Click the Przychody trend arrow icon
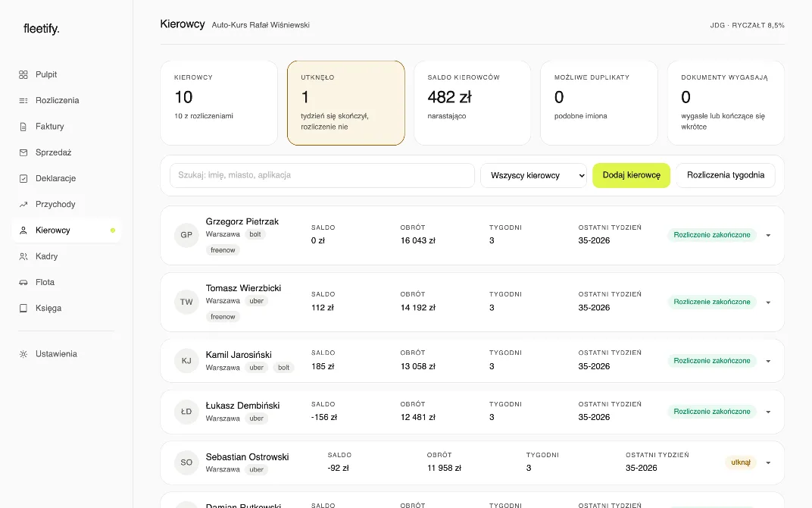Image resolution: width=812 pixels, height=508 pixels. click(x=23, y=204)
